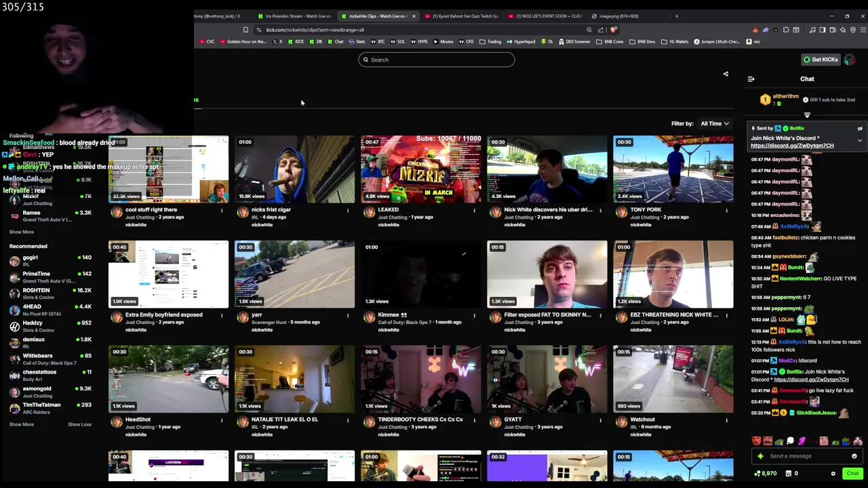Open 'TINDERBOOTY CHEEKS Cx Cx Cx' clip title
The height and width of the screenshot is (488, 868).
[420, 420]
